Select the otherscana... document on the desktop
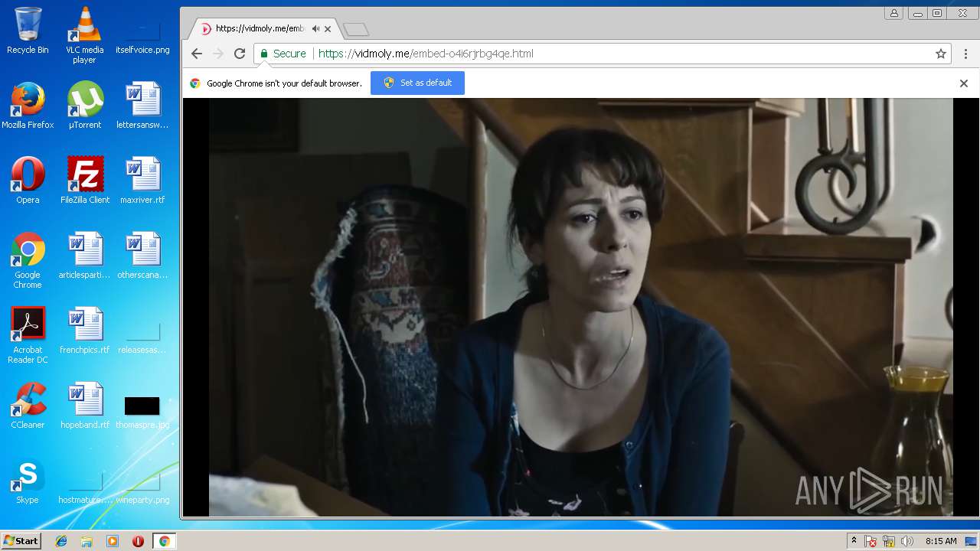980x551 pixels. pos(142,256)
